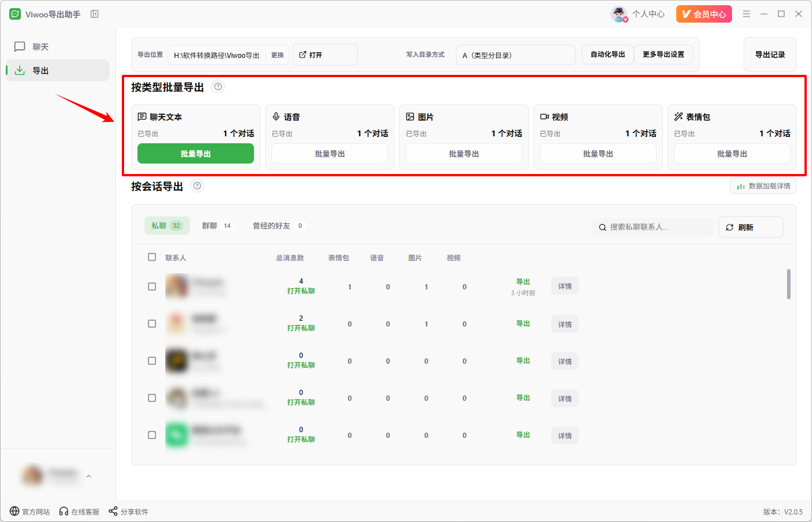Collapse the sidebar with the panel icon
The width and height of the screenshot is (812, 522).
[x=95, y=14]
